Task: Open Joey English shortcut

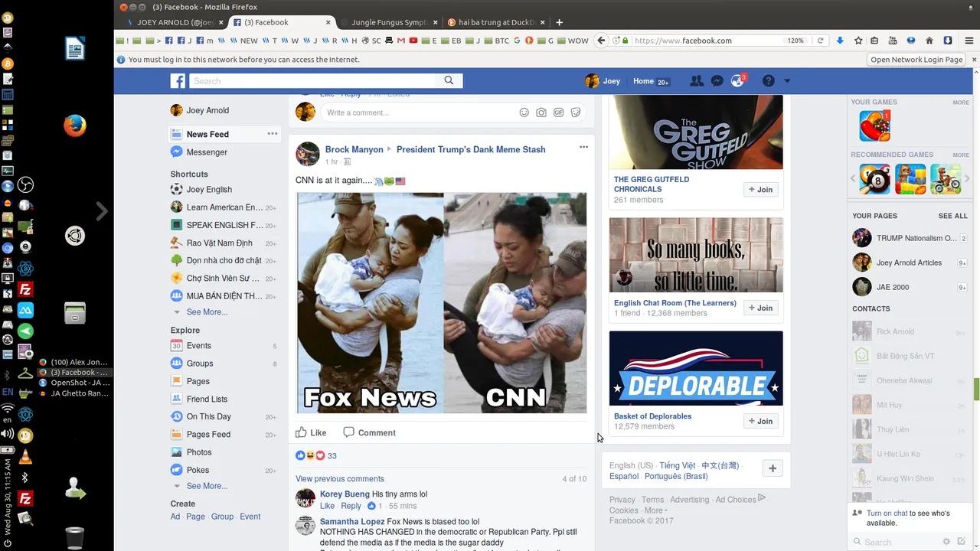Action: (209, 189)
